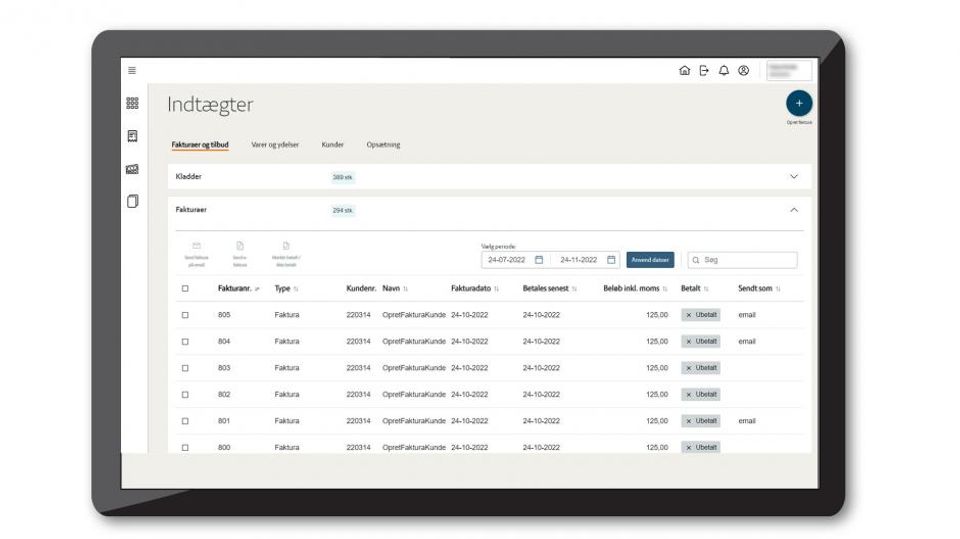Tick the select-all checkbox in table header
The image size is (960, 539).
click(x=185, y=288)
